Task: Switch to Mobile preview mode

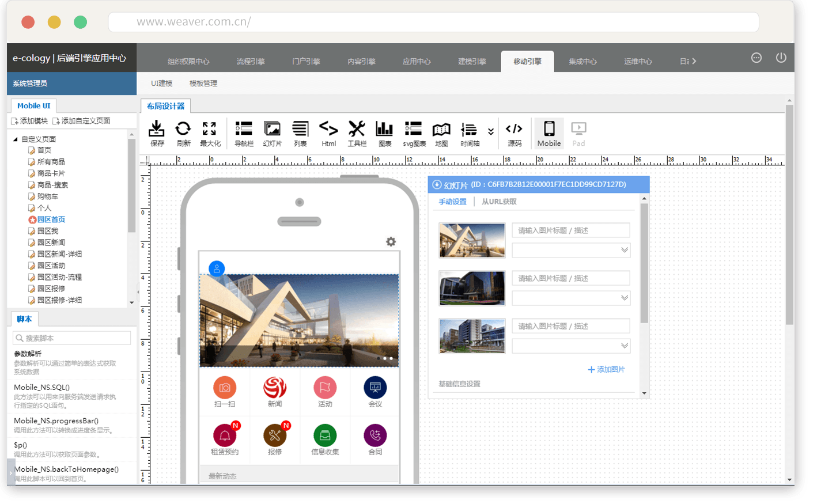Action: [x=549, y=134]
